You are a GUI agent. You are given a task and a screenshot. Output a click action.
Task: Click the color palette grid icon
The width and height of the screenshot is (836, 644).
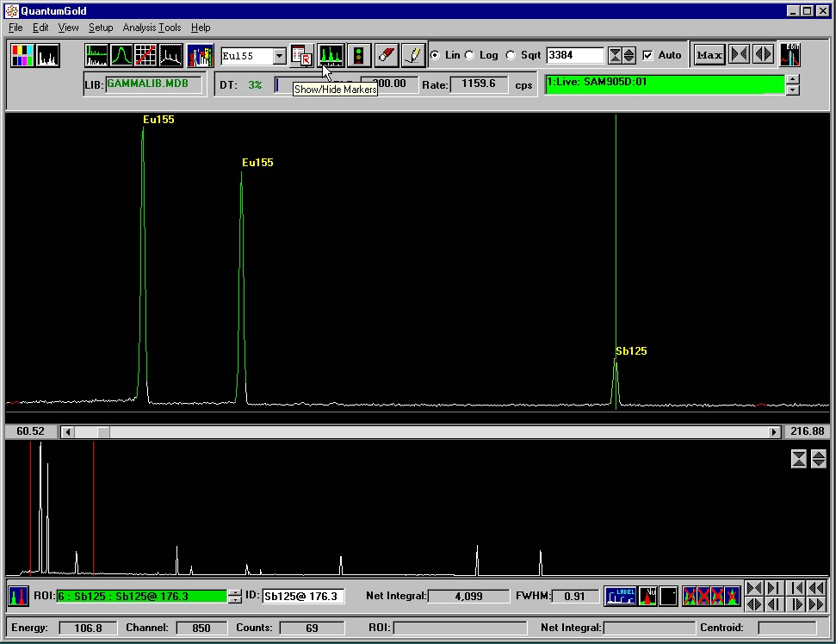click(22, 56)
